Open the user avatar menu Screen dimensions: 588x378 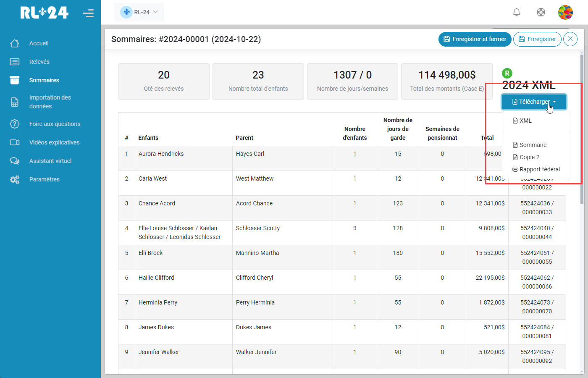pyautogui.click(x=565, y=12)
